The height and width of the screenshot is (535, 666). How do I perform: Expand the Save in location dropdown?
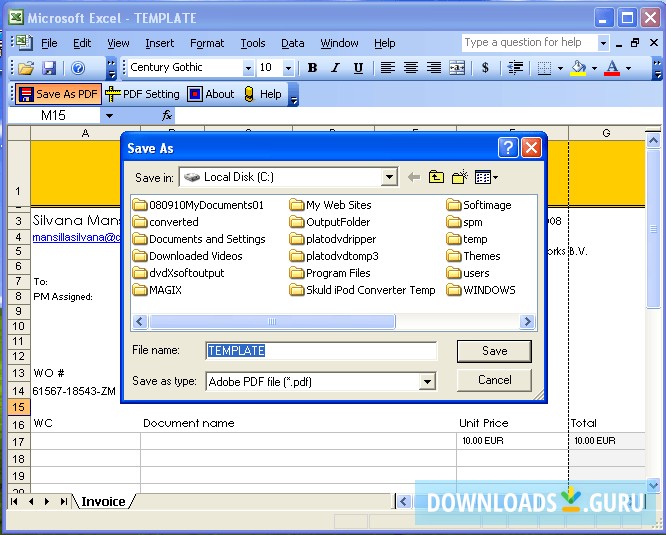tap(389, 177)
